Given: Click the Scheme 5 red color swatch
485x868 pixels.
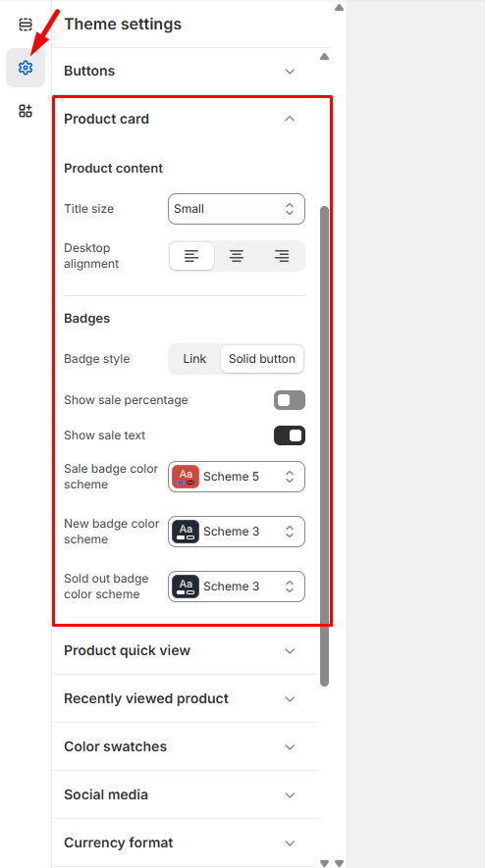Looking at the screenshot, I should [x=186, y=477].
